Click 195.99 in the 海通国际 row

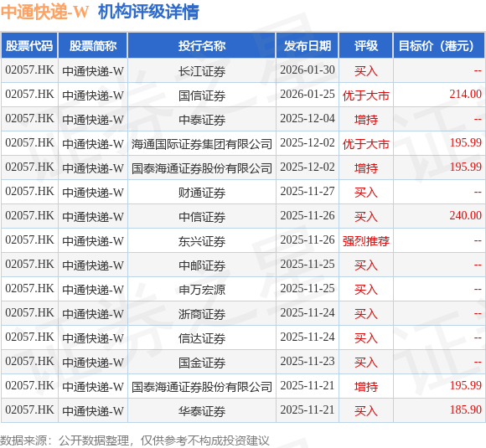click(x=466, y=143)
